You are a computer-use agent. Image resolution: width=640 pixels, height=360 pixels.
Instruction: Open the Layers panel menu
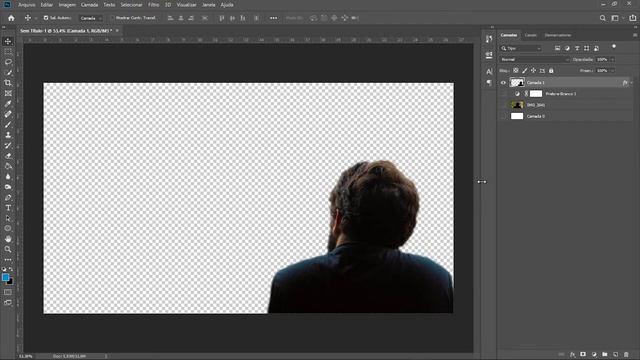tap(635, 35)
